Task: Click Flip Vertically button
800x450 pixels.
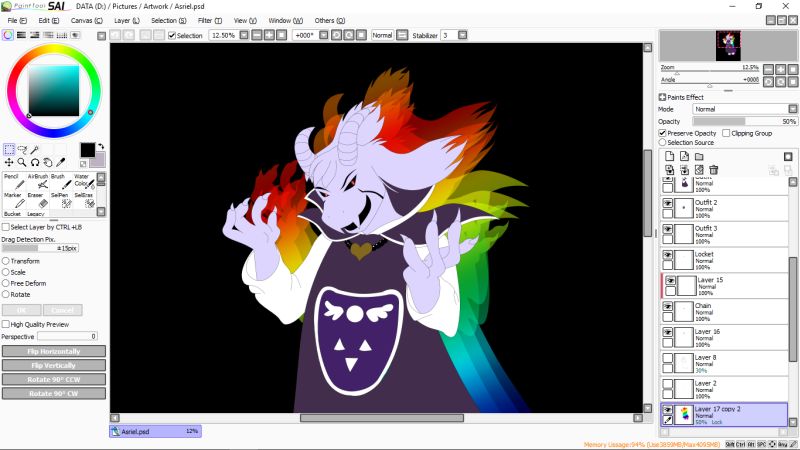Action: coord(54,365)
